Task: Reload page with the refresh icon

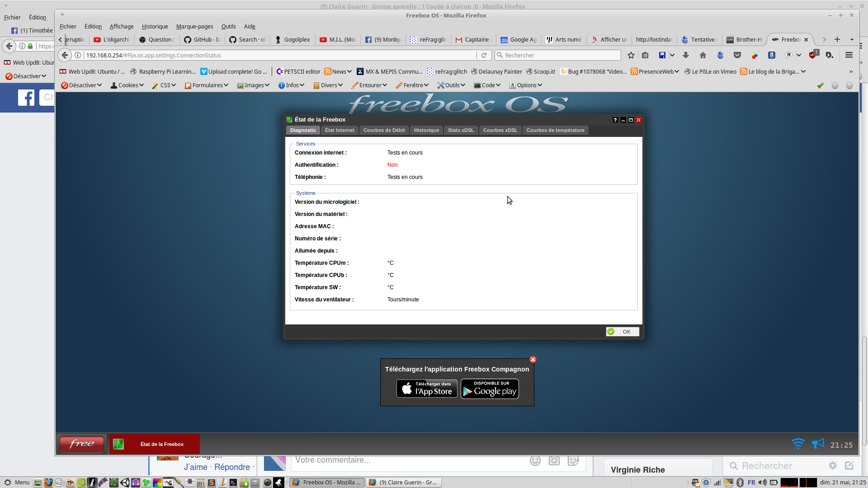Action: coord(484,55)
